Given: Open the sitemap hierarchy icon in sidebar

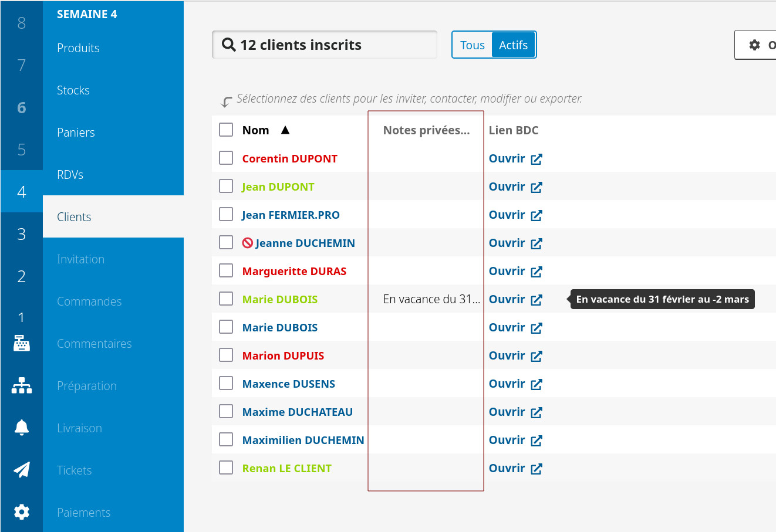Looking at the screenshot, I should click(22, 385).
